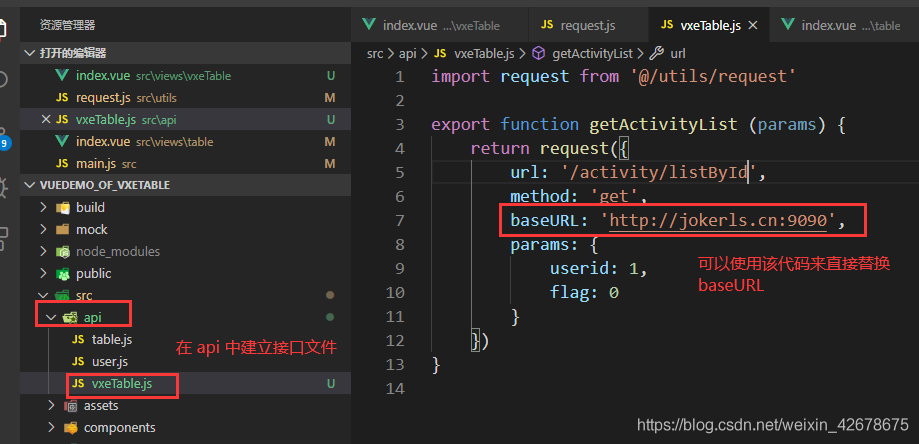The height and width of the screenshot is (444, 919).
Task: Switch to request.js tab
Action: coord(588,25)
